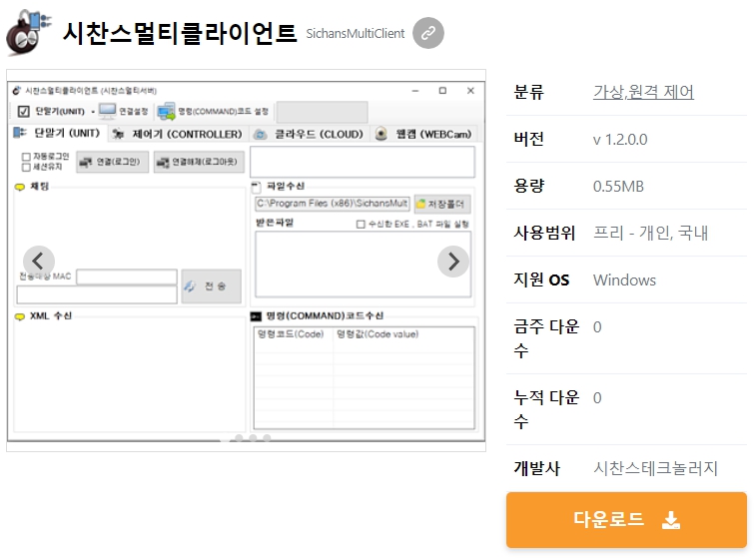Switch to the 웹캠 (WEBCam) tab
This screenshot has width=756, height=558.
[x=423, y=134]
